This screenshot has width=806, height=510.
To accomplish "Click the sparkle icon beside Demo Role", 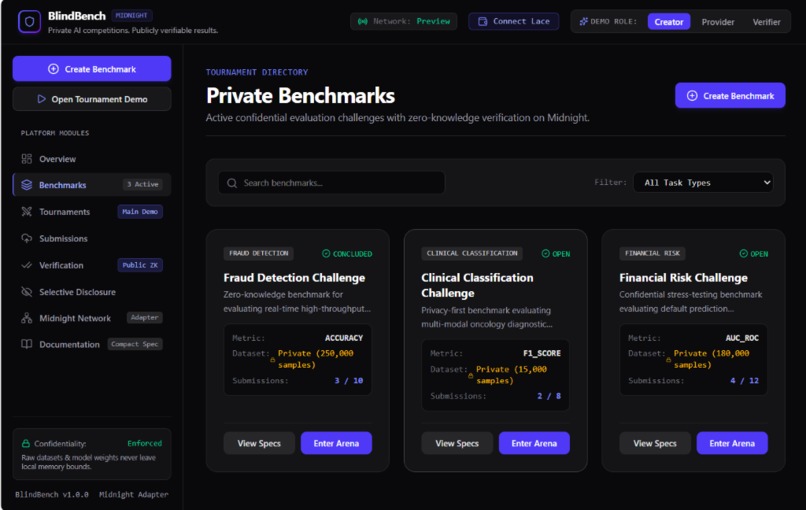I will (583, 22).
